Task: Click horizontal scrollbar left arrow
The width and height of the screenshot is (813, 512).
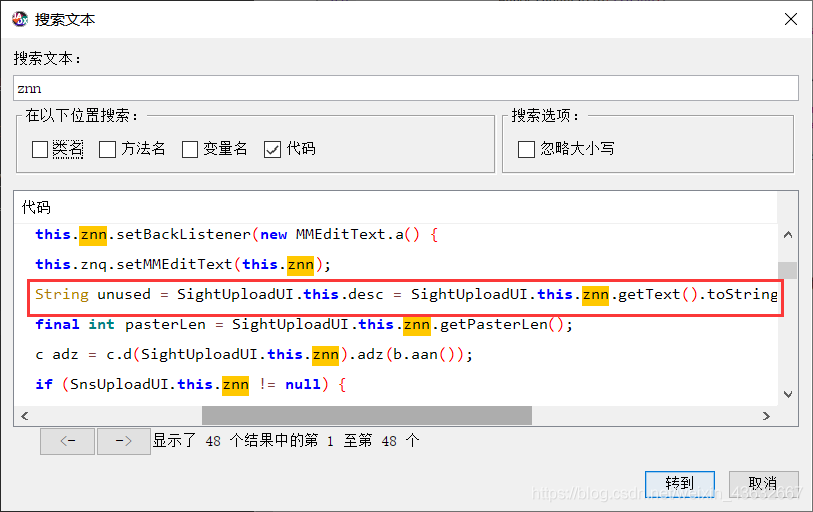Action: click(24, 416)
